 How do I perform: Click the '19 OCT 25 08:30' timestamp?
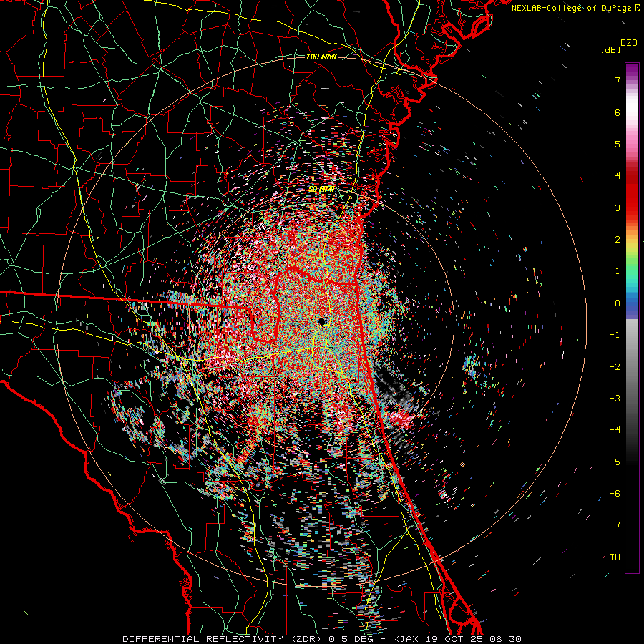click(472, 639)
